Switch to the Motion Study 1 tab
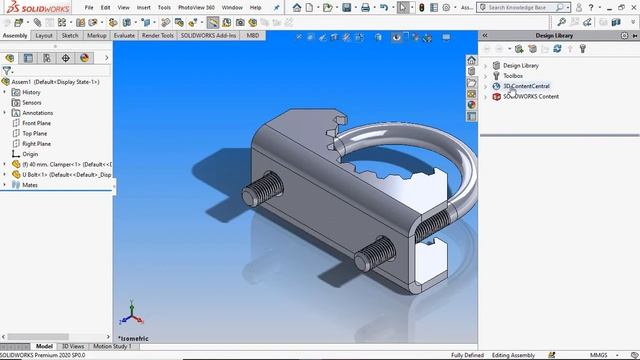640x360 pixels. [x=112, y=346]
